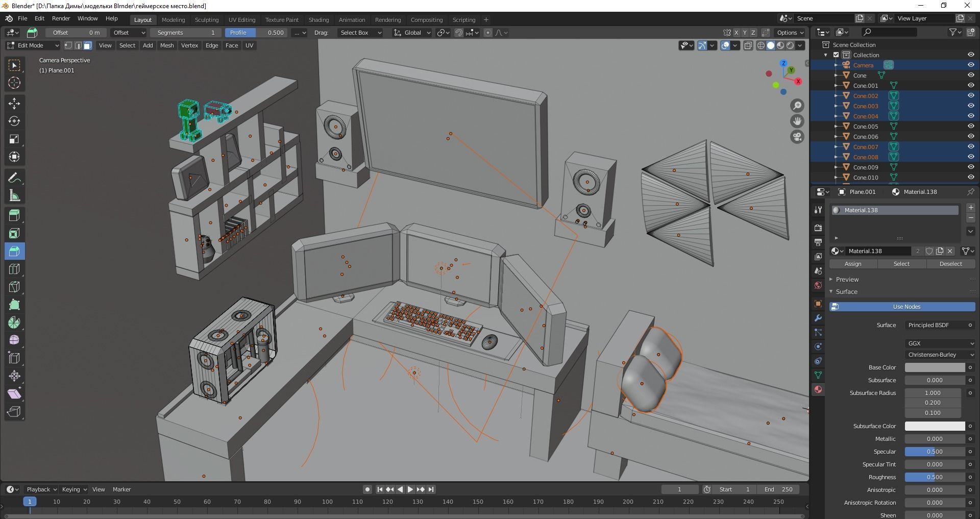This screenshot has height=519, width=980.
Task: Open the Keying popover in timeline
Action: [74, 489]
